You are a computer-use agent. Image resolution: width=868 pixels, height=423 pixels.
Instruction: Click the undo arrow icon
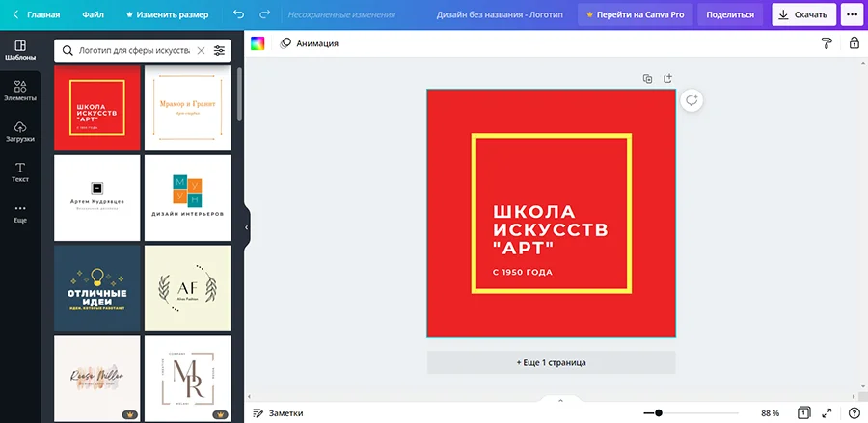pyautogui.click(x=239, y=15)
